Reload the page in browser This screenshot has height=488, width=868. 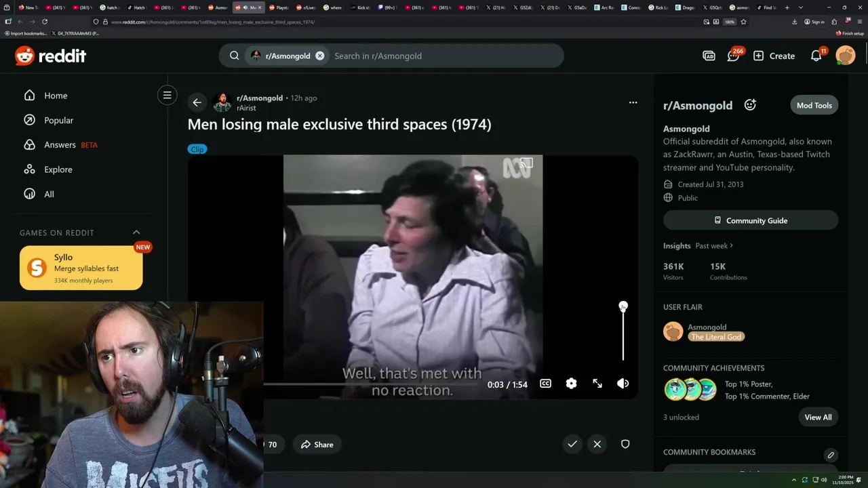(45, 22)
